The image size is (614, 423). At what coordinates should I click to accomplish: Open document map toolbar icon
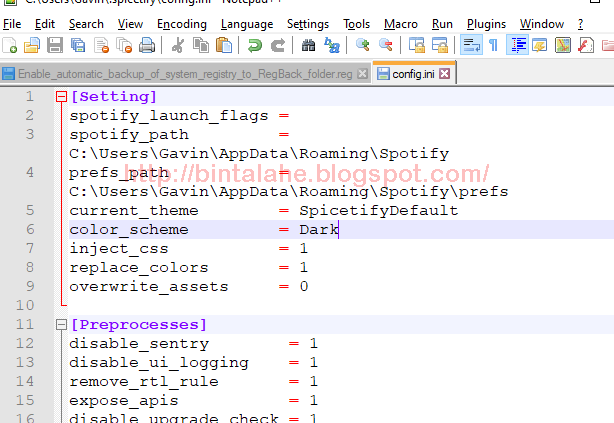point(563,45)
